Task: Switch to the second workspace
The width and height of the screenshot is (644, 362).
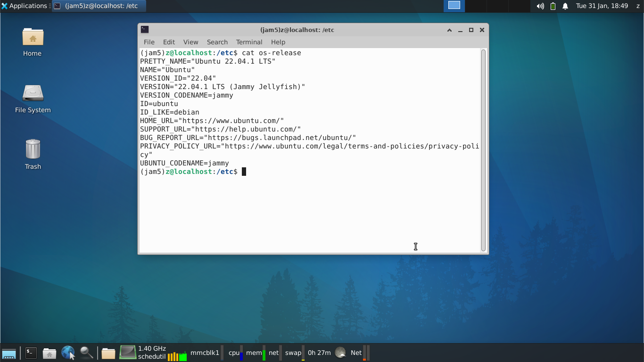Action: [x=475, y=6]
